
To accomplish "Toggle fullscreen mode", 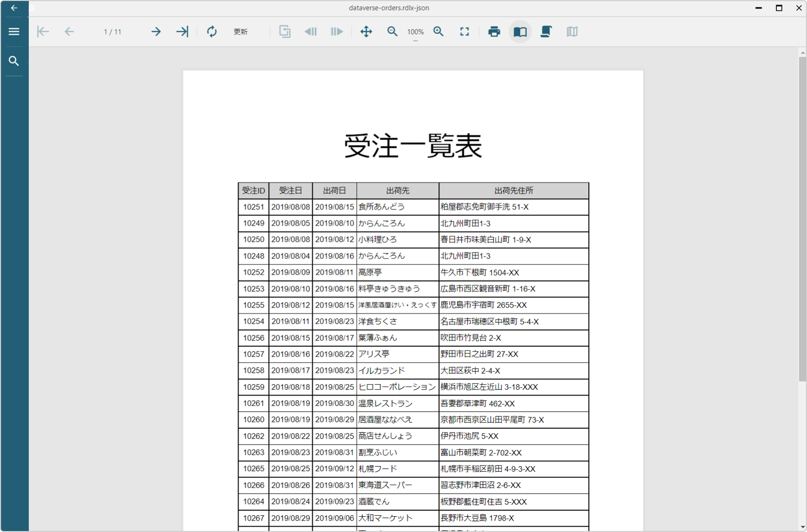I will click(465, 32).
